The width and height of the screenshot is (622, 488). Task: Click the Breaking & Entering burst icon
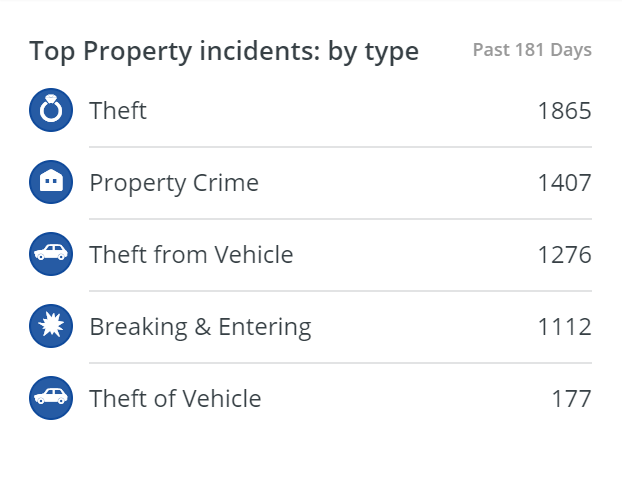click(x=51, y=326)
